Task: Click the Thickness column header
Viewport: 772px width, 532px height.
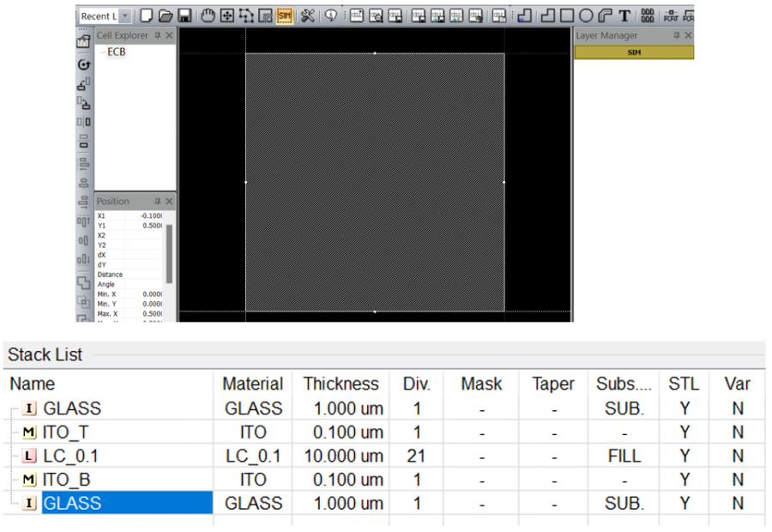Action: (x=341, y=384)
